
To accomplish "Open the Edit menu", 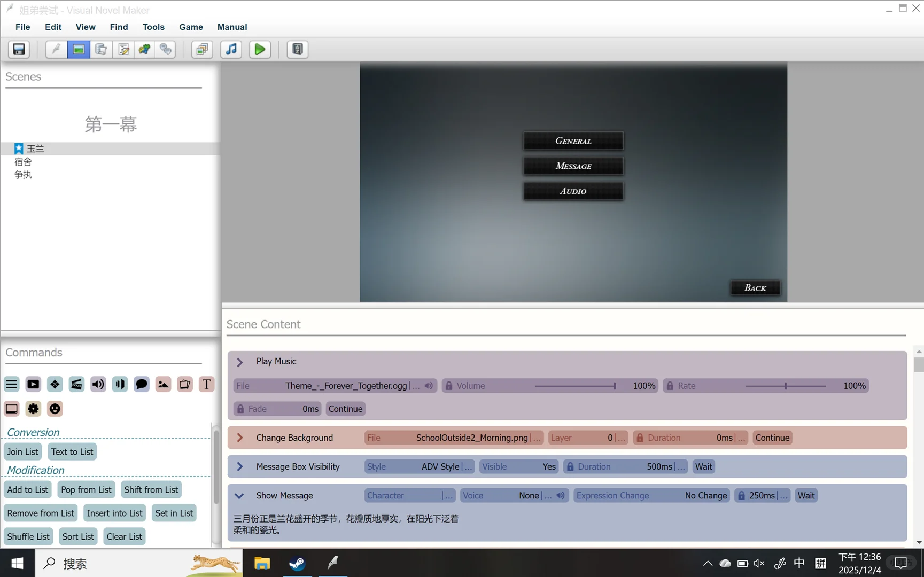I will click(x=53, y=27).
